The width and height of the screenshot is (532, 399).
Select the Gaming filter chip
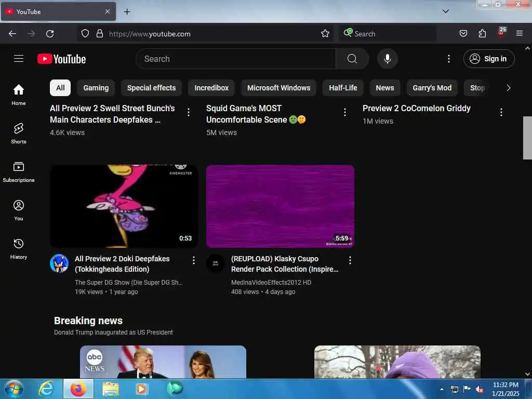(x=96, y=88)
